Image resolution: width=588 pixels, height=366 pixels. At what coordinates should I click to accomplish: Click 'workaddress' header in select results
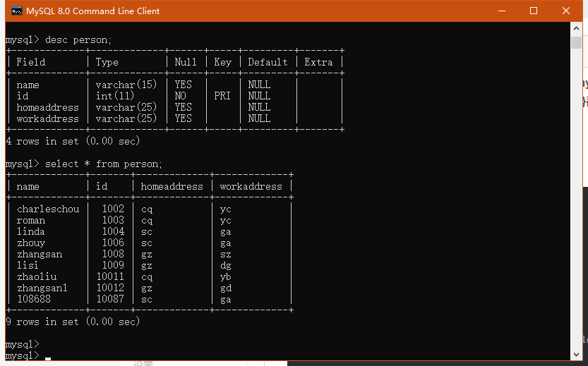[251, 187]
